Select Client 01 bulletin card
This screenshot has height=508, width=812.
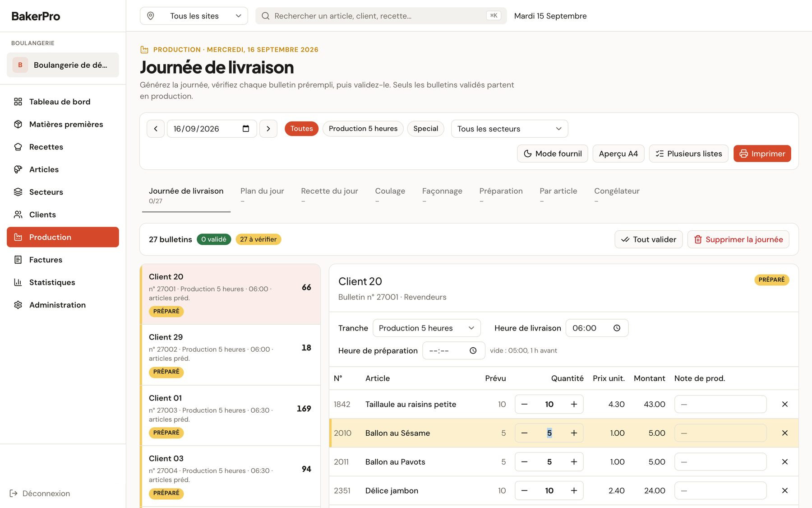pyautogui.click(x=231, y=415)
